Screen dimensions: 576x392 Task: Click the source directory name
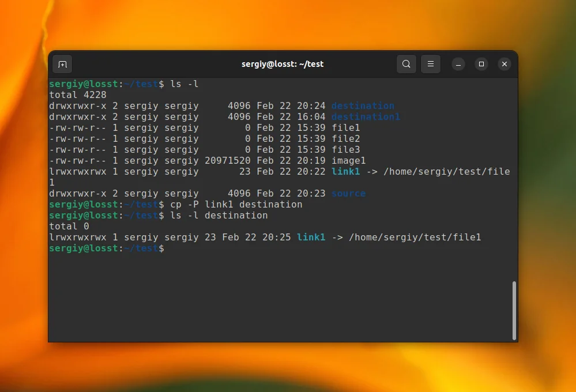[348, 193]
